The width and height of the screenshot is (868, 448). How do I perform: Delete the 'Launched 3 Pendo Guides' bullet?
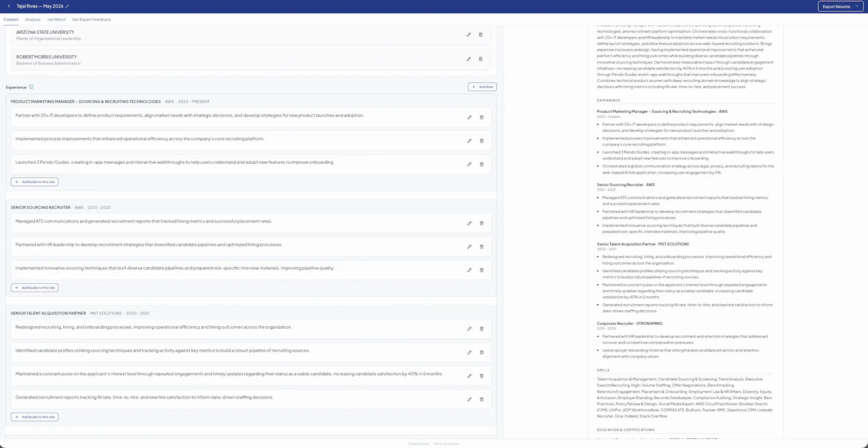click(x=481, y=164)
